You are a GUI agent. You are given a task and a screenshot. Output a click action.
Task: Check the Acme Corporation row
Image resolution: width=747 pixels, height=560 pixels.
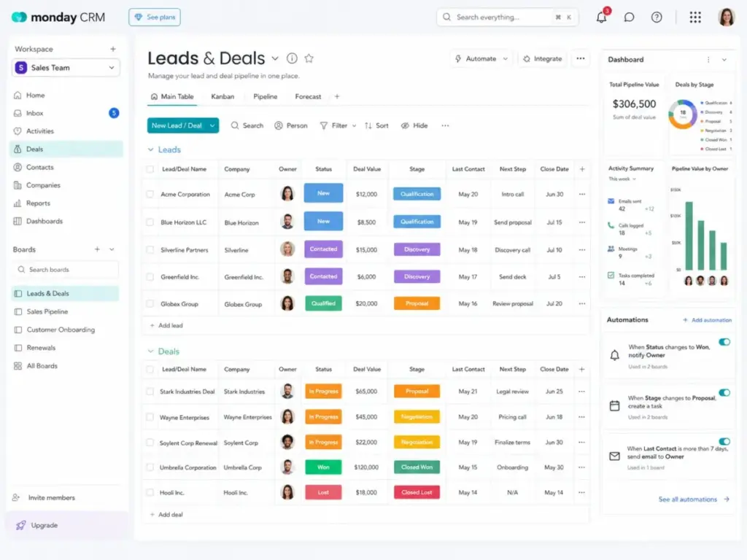[150, 194]
